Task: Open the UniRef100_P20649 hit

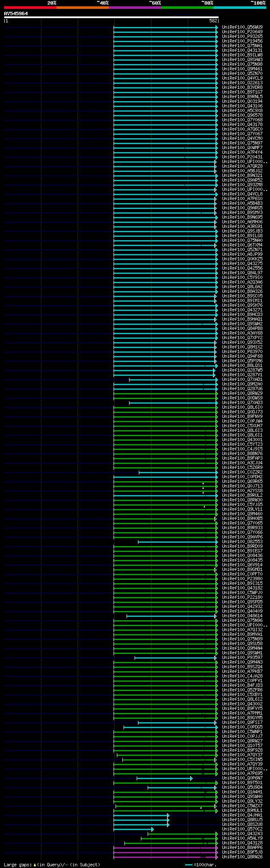Action: pyautogui.click(x=242, y=32)
